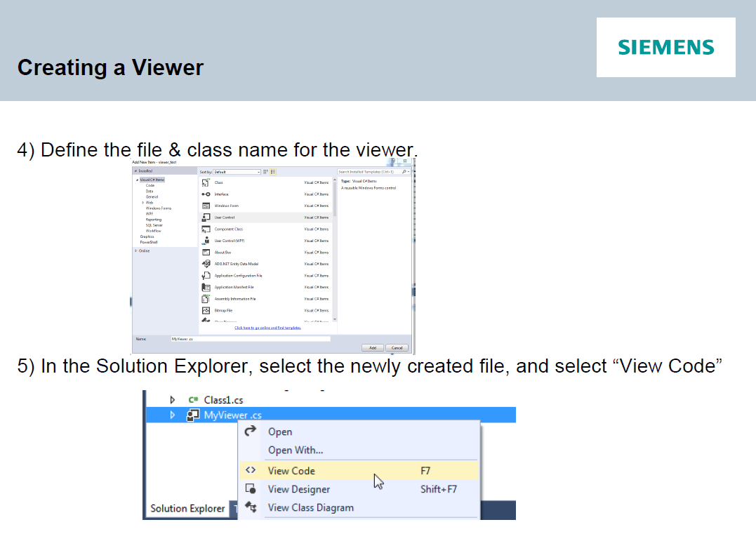
Task: Select the Bitmap File template icon
Action: click(x=204, y=310)
